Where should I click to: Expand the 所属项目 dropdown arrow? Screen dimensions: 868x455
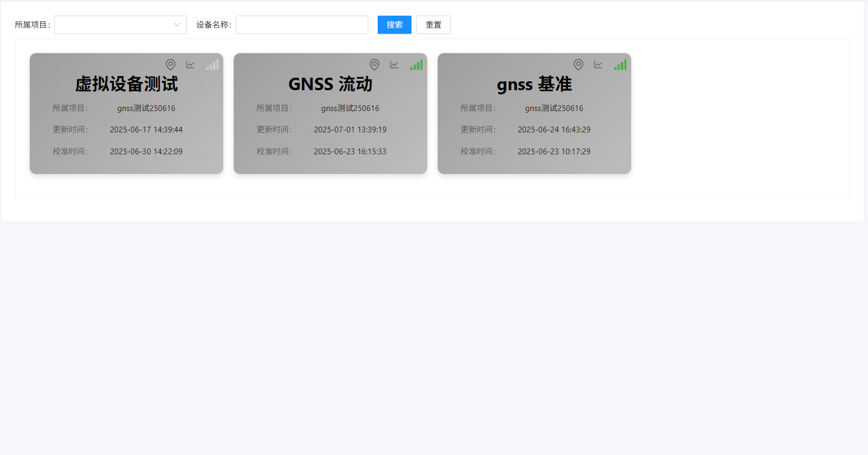177,25
